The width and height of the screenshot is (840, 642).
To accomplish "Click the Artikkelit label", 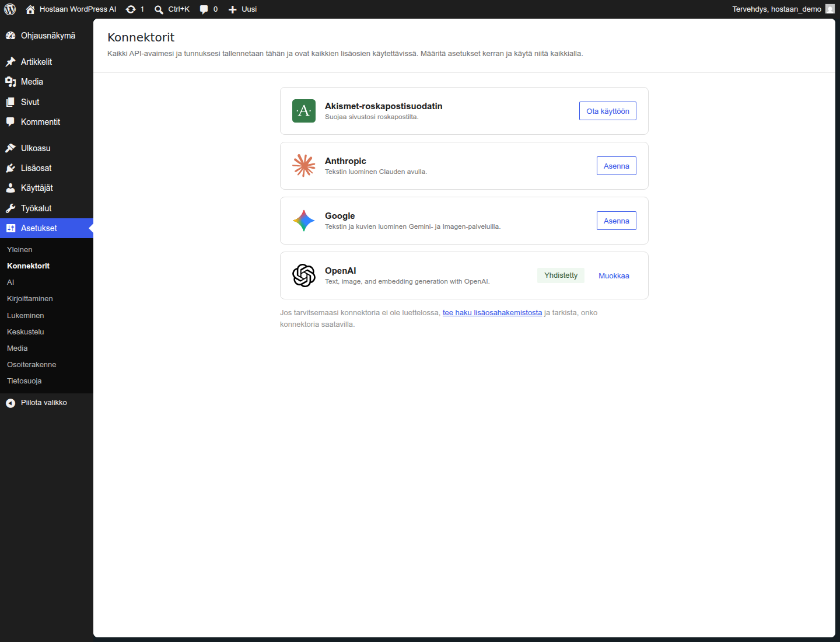I will 36,62.
